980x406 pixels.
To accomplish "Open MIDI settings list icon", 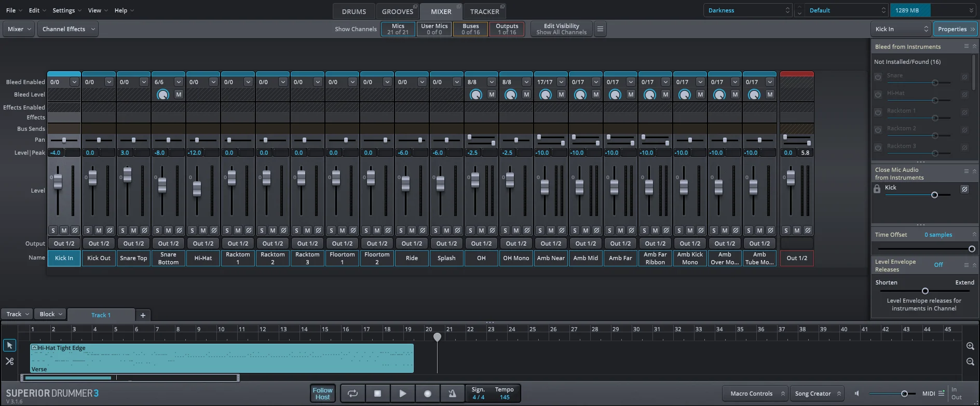I will point(941,393).
